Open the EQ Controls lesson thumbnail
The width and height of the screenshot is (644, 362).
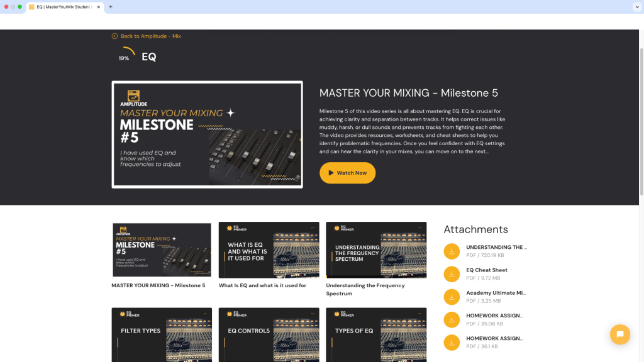[269, 334]
